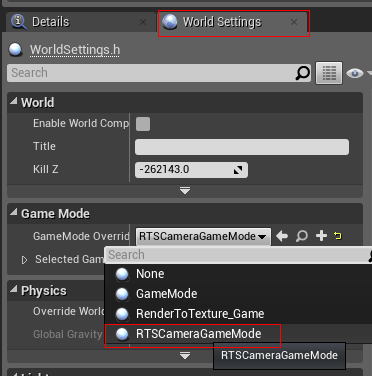
Task: Select RenderToTexture_Game in the list
Action: [x=238, y=314]
